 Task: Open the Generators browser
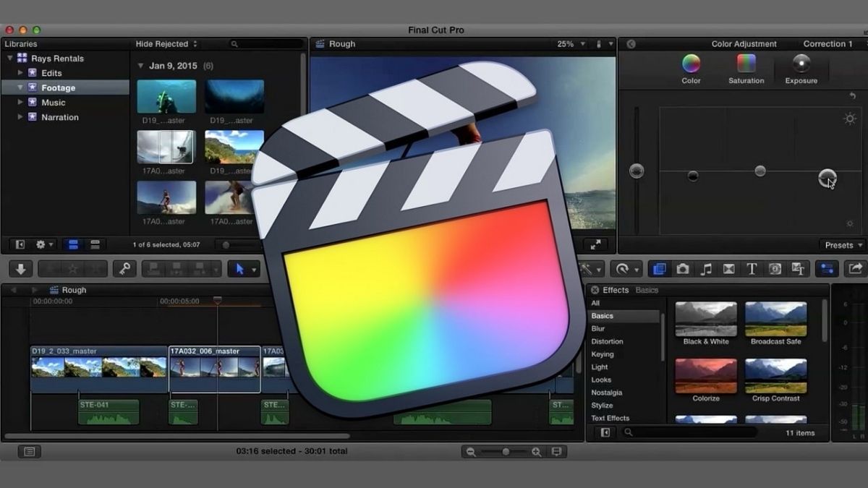pyautogui.click(x=775, y=268)
